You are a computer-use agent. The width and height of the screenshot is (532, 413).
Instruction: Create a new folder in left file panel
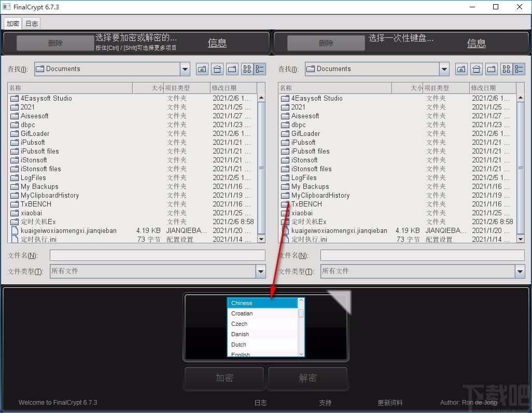pyautogui.click(x=232, y=69)
